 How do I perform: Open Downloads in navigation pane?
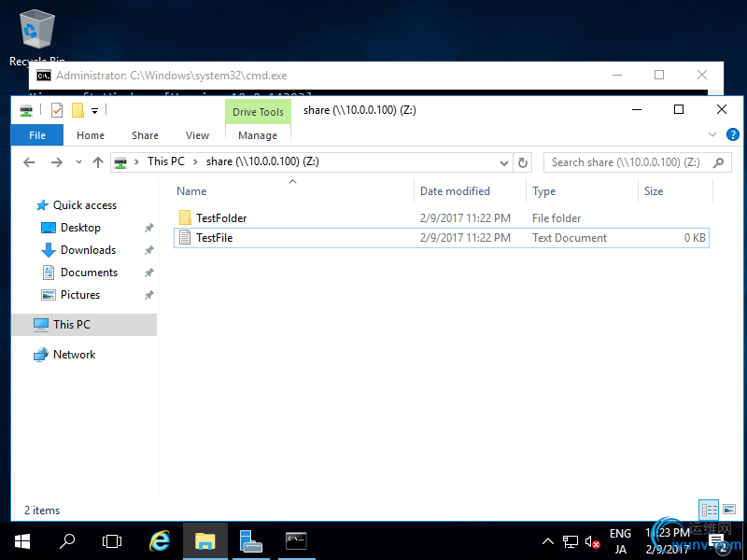pos(88,250)
